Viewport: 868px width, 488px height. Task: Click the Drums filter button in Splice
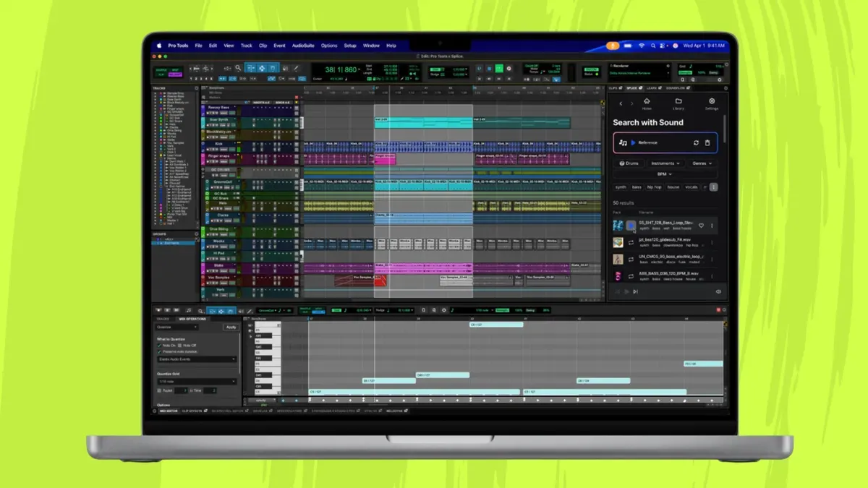point(629,164)
